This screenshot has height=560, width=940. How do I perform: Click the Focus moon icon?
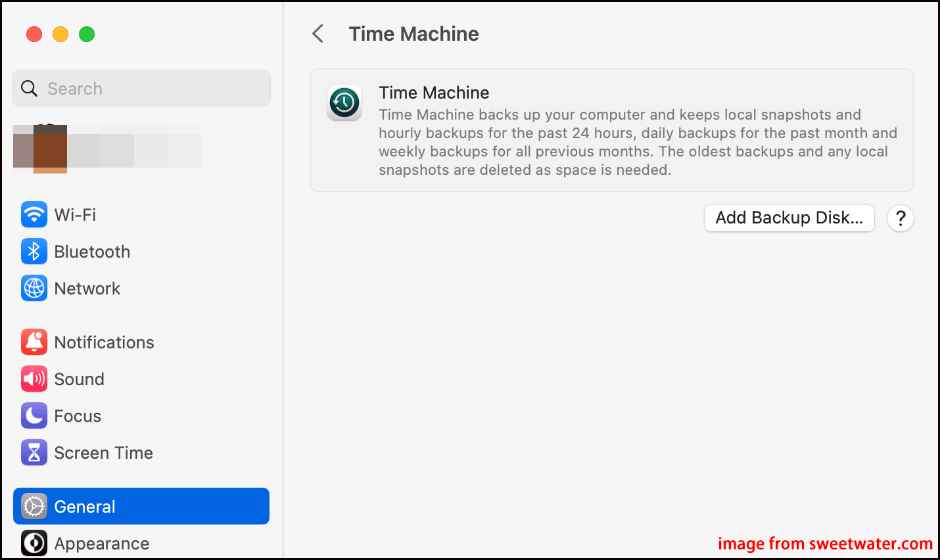pyautogui.click(x=34, y=416)
